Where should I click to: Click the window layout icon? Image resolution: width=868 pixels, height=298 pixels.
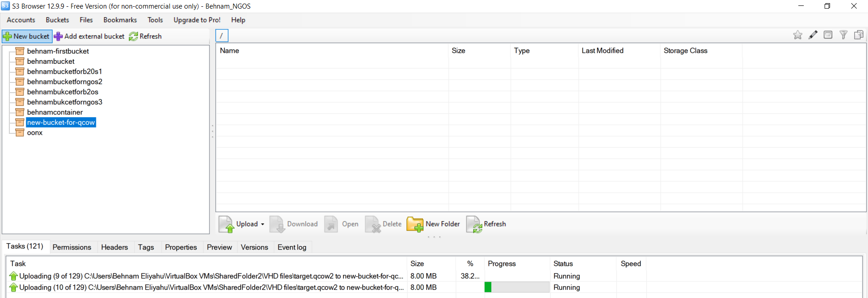tap(828, 35)
